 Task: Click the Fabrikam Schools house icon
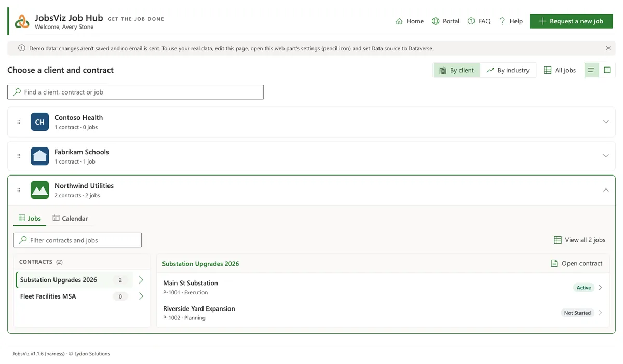point(40,156)
